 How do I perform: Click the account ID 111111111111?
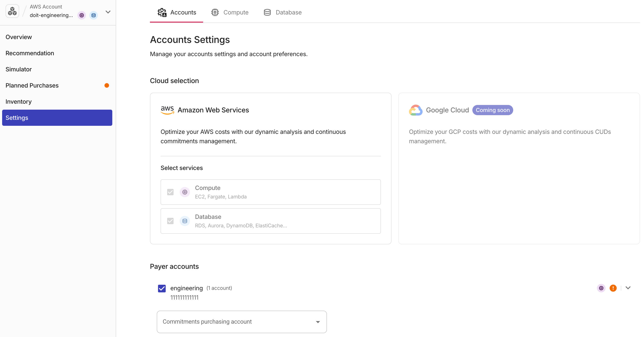click(x=184, y=297)
